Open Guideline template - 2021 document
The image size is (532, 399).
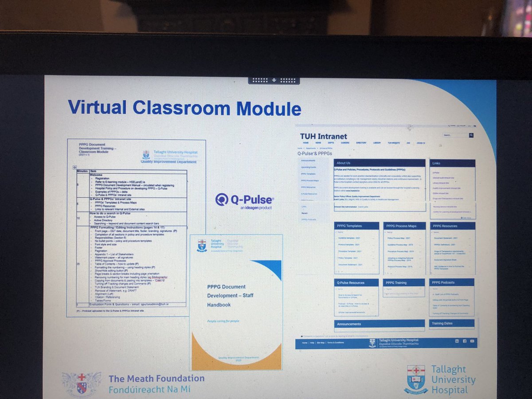(349, 238)
